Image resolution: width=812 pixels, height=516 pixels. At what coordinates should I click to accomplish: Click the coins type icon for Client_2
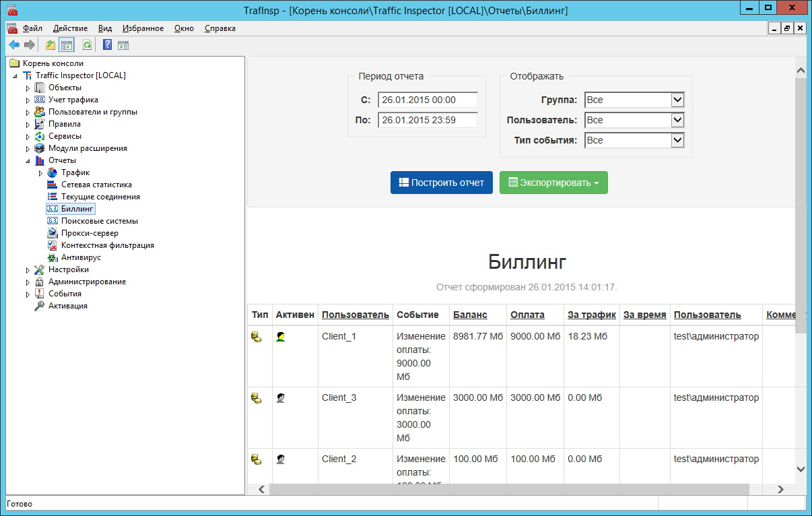point(257,459)
